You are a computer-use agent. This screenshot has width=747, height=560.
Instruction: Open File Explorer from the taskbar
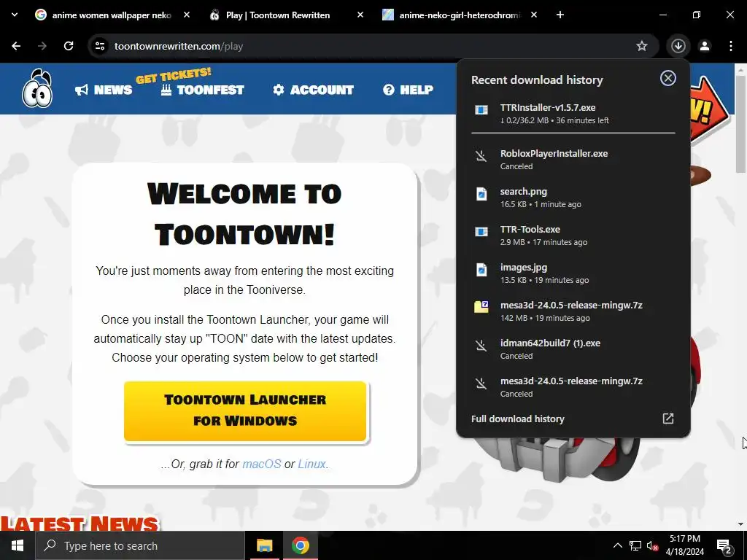[x=264, y=545]
